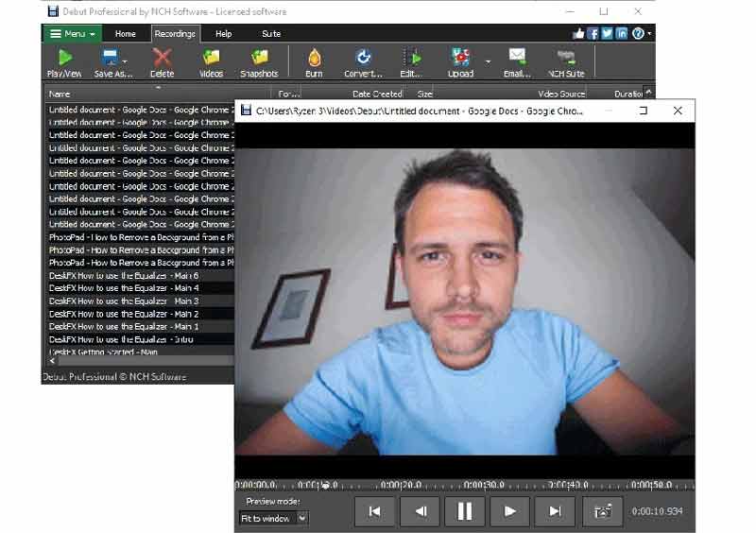Open the dropdown arrow beside help icon
The width and height of the screenshot is (756, 533).
(649, 34)
